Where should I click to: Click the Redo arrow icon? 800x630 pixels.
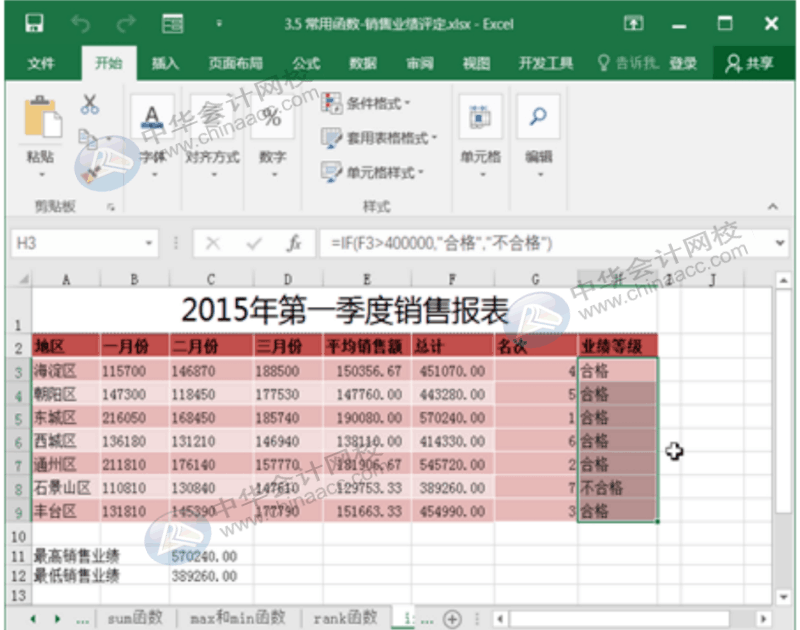[x=126, y=23]
